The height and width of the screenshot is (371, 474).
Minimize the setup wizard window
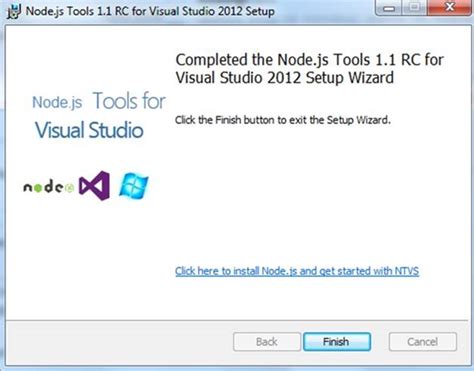(x=388, y=8)
